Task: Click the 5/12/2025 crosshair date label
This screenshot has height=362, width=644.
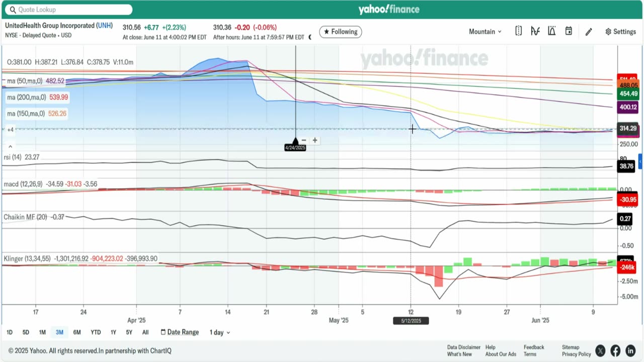Action: (411, 321)
